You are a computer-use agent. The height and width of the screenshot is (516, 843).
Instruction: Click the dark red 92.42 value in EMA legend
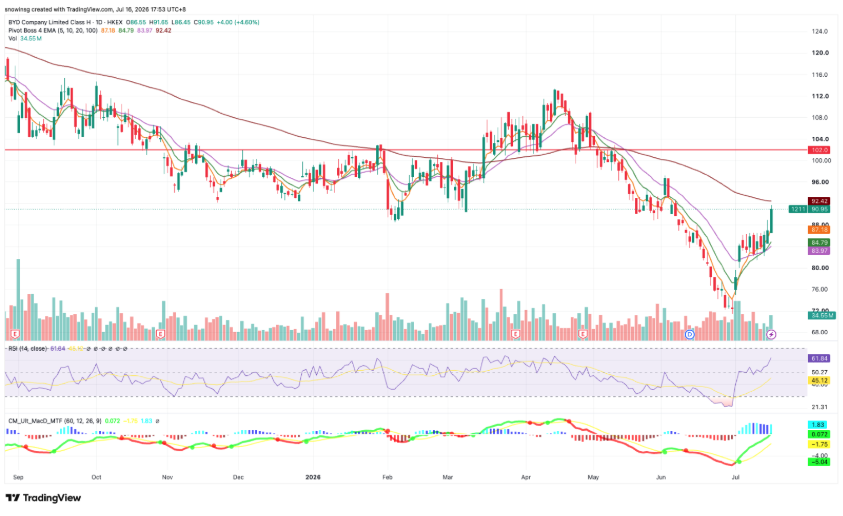[163, 31]
